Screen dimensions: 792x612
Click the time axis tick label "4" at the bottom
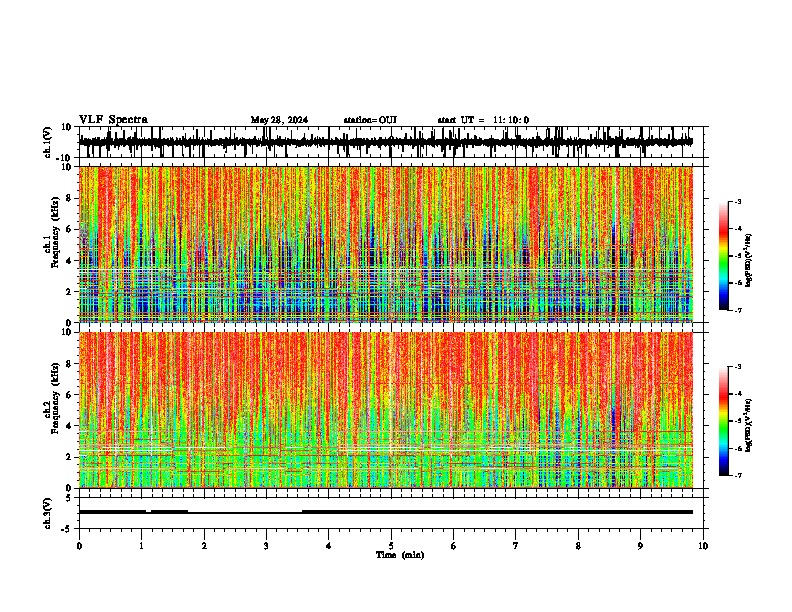click(329, 546)
